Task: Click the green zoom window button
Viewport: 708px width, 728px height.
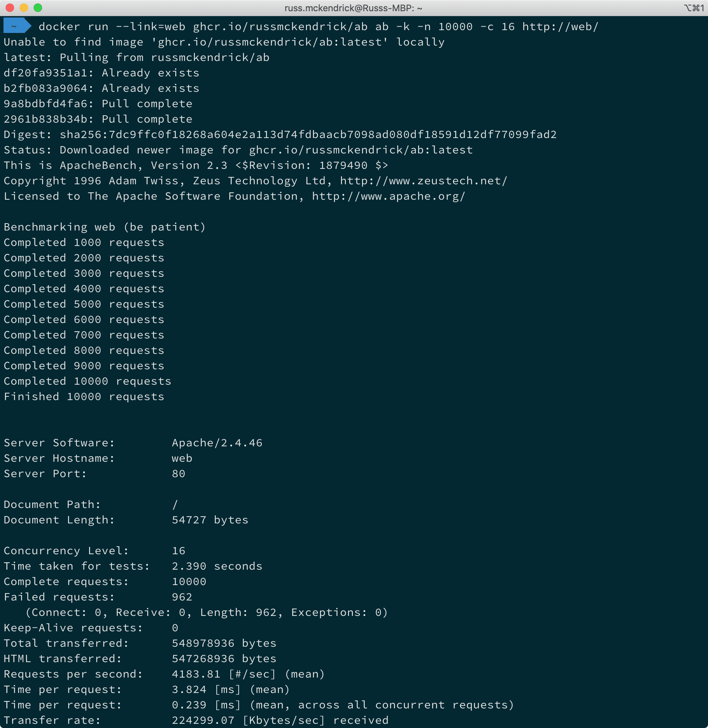Action: (38, 8)
